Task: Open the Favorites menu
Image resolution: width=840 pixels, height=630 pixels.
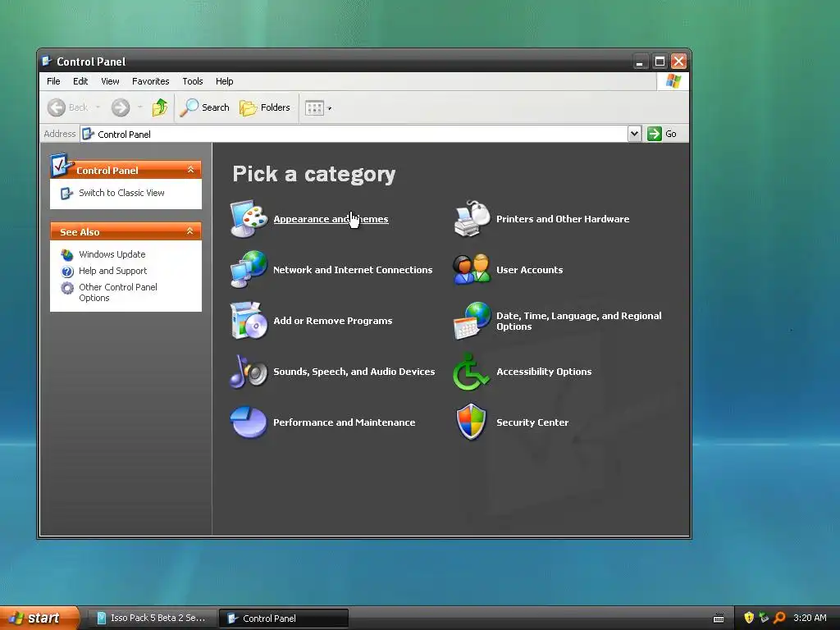Action: point(151,81)
